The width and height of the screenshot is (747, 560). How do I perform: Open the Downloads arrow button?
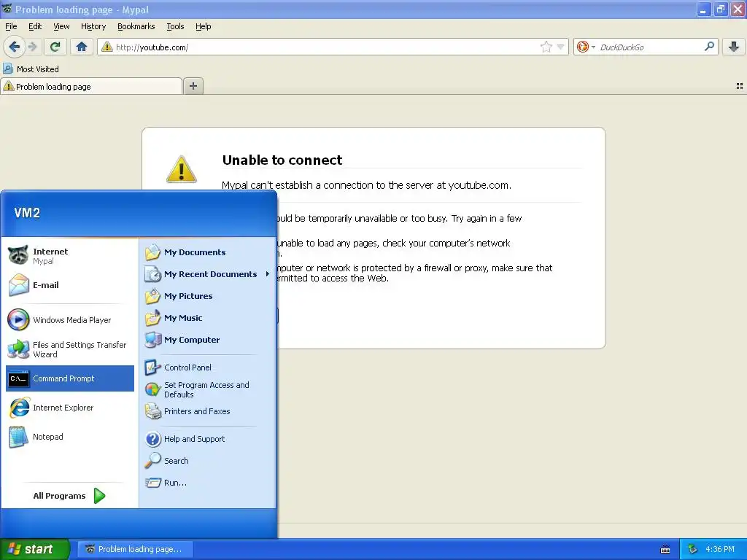pyautogui.click(x=734, y=47)
